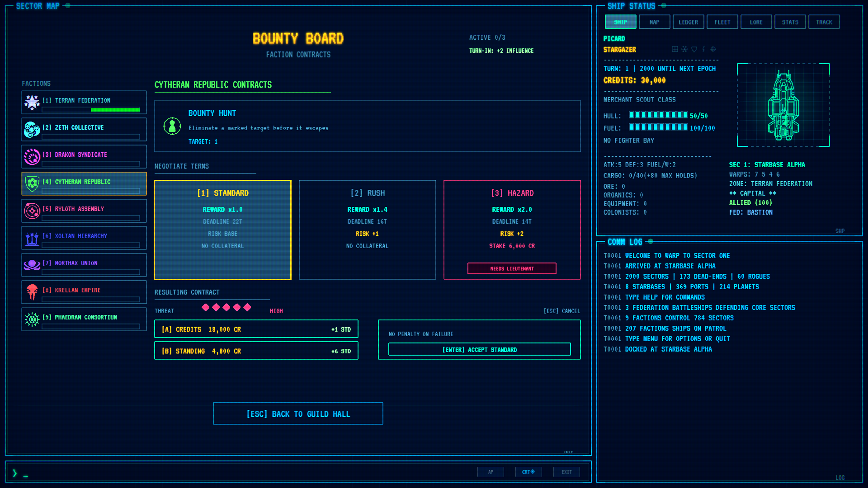Click the Terran Federation green influence bar

(x=115, y=110)
